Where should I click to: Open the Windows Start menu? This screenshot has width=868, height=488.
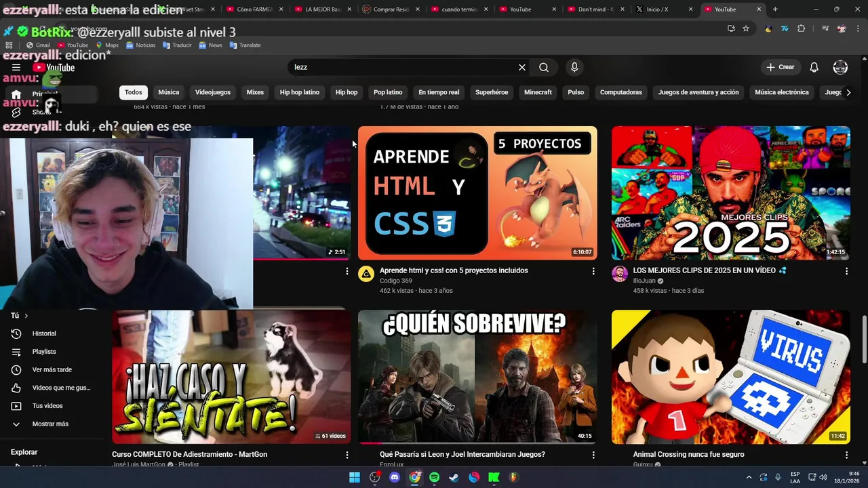(x=355, y=477)
